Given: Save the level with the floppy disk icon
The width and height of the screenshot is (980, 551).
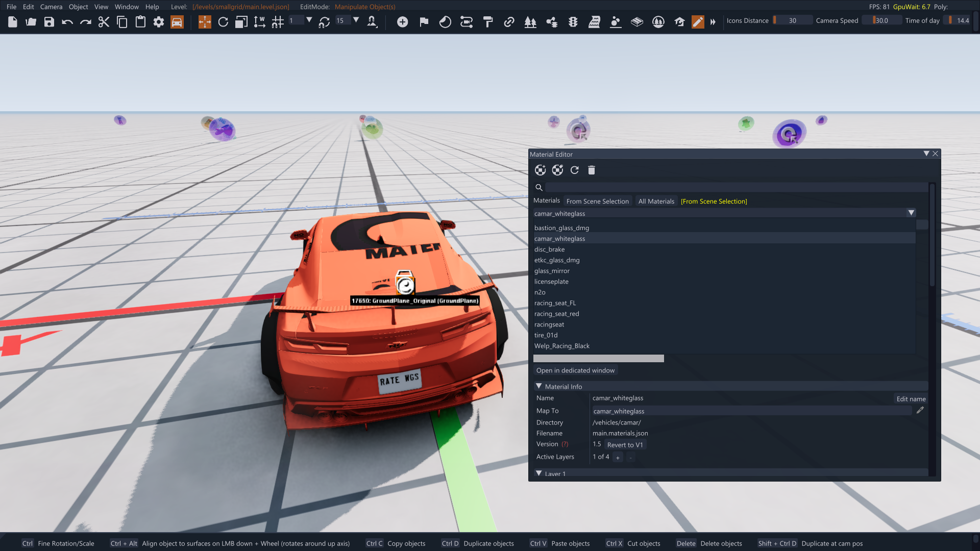Looking at the screenshot, I should (x=49, y=22).
